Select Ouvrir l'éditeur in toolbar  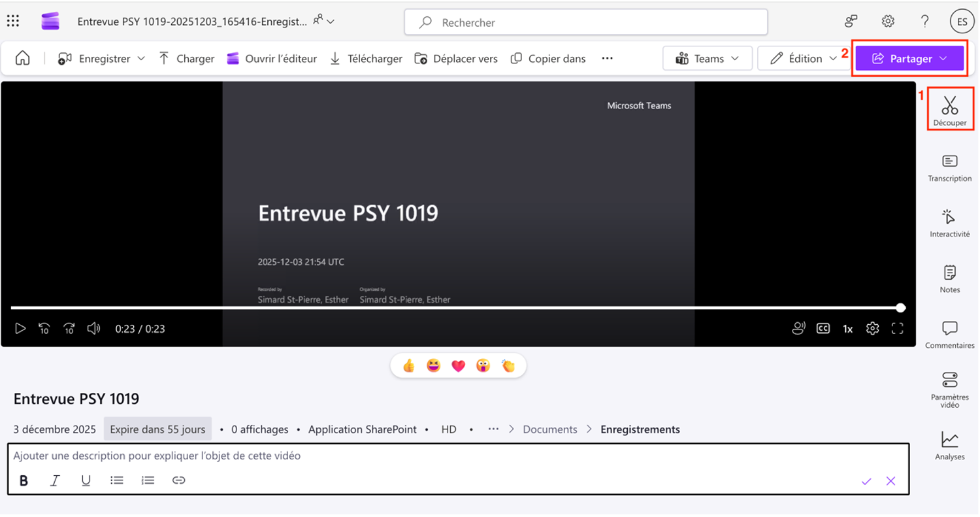click(x=272, y=59)
